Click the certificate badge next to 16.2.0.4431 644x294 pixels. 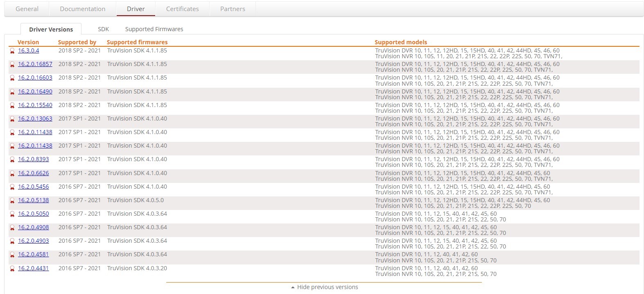click(x=12, y=269)
